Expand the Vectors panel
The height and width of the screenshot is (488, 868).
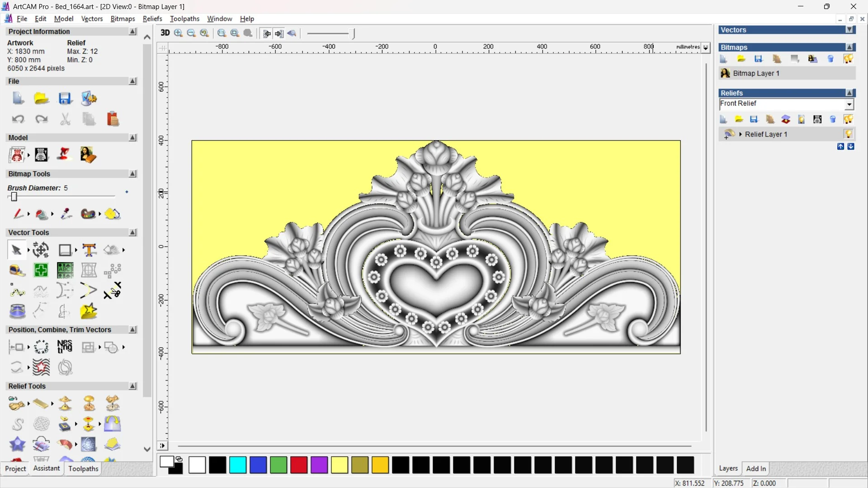pos(850,30)
